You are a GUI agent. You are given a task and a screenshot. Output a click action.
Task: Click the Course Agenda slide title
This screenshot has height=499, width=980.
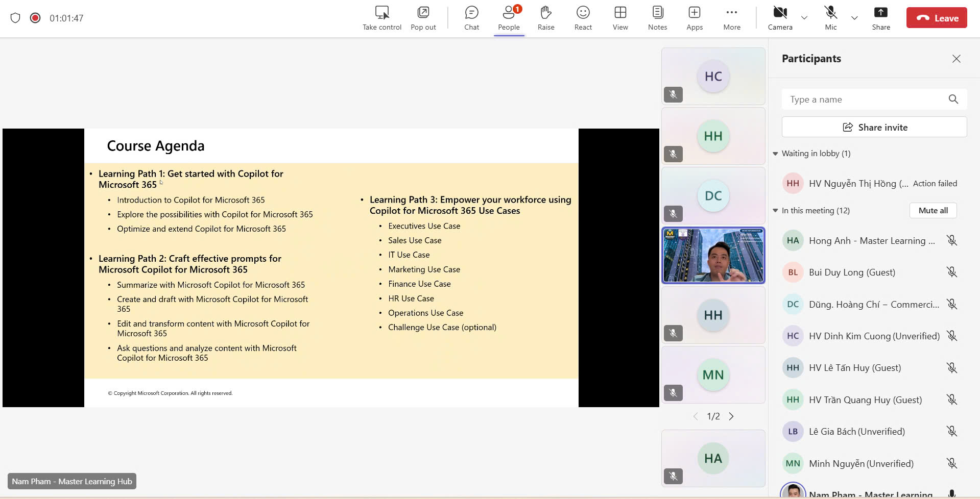pyautogui.click(x=156, y=146)
